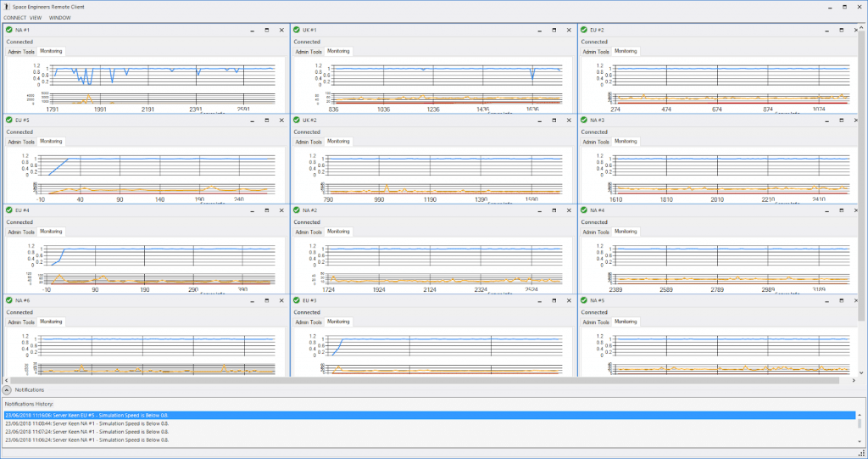Click the NA #1 simulation speed graph

[x=164, y=75]
